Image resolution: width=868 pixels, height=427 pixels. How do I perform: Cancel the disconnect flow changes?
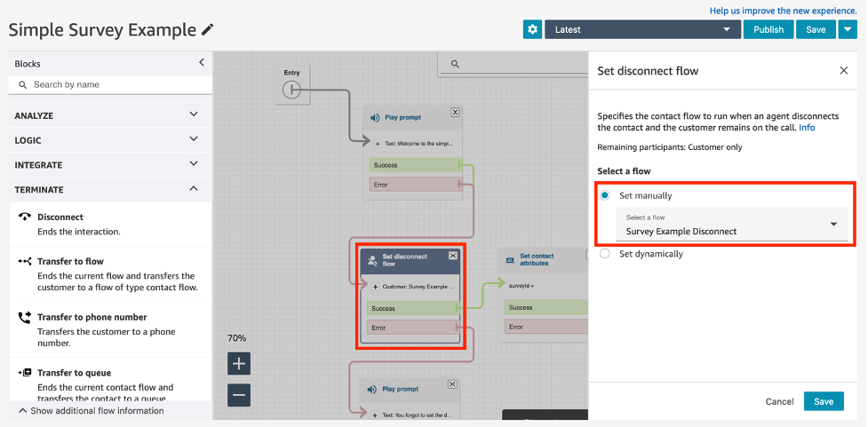point(779,401)
